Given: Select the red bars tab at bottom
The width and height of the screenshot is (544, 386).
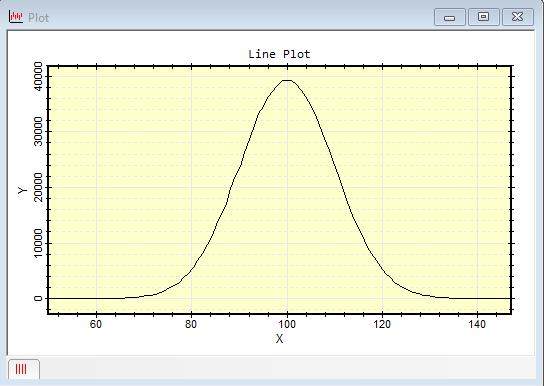Looking at the screenshot, I should point(23,369).
